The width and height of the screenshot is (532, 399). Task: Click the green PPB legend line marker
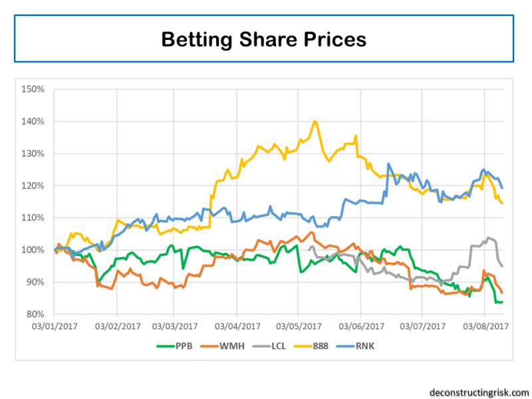[x=166, y=346]
